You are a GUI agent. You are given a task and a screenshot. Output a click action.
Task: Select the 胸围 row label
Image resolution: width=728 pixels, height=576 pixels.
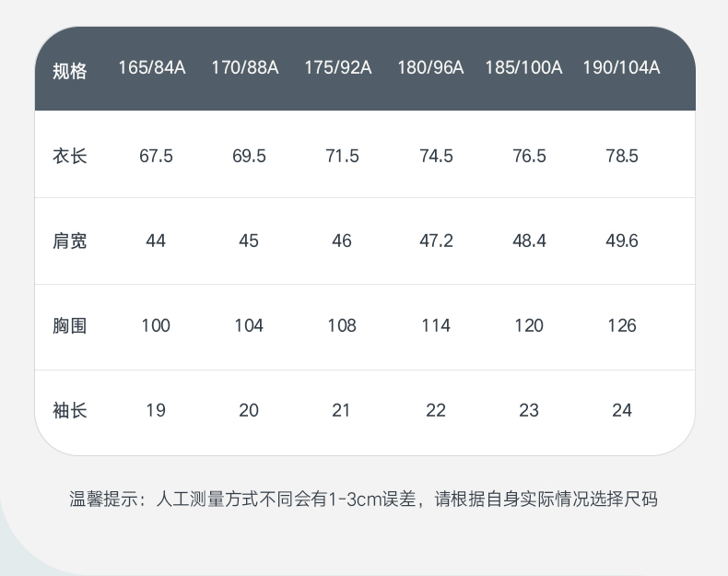click(x=70, y=325)
